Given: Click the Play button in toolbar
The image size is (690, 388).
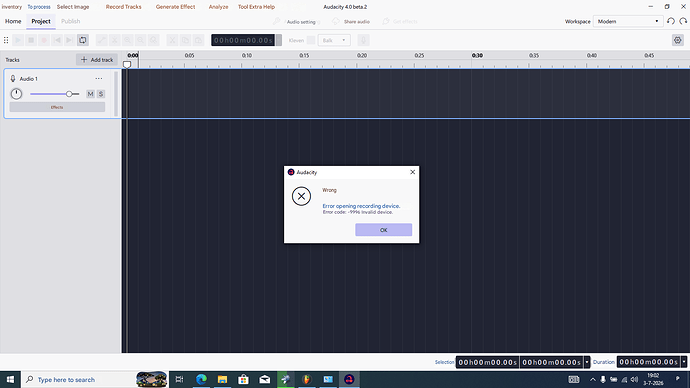Looking at the screenshot, I should coord(18,40).
